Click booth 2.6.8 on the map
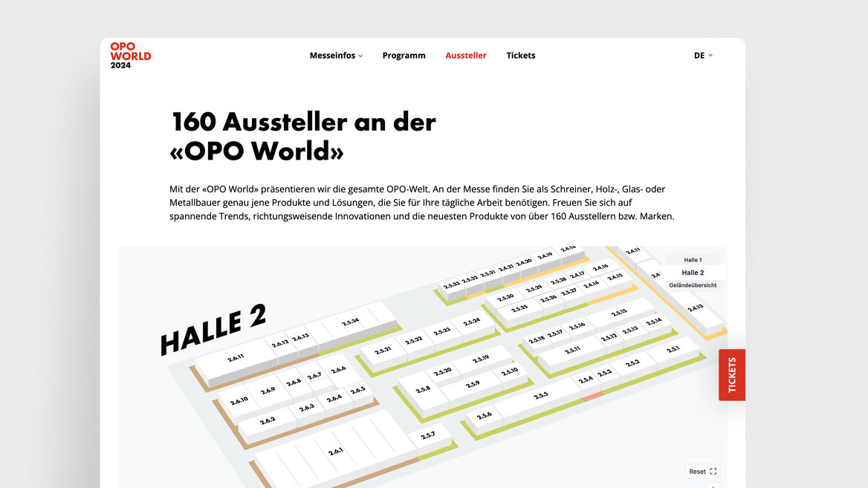868x488 pixels. coord(294,383)
